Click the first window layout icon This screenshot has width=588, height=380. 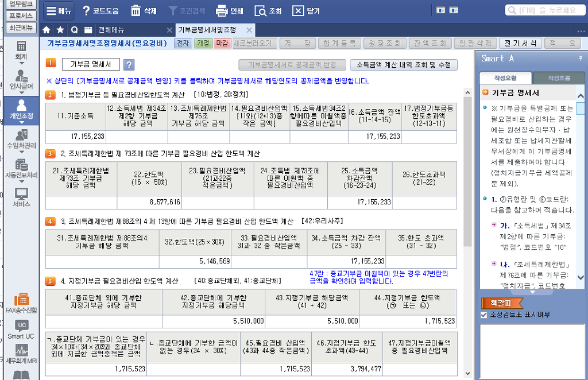pyautogui.click(x=440, y=10)
